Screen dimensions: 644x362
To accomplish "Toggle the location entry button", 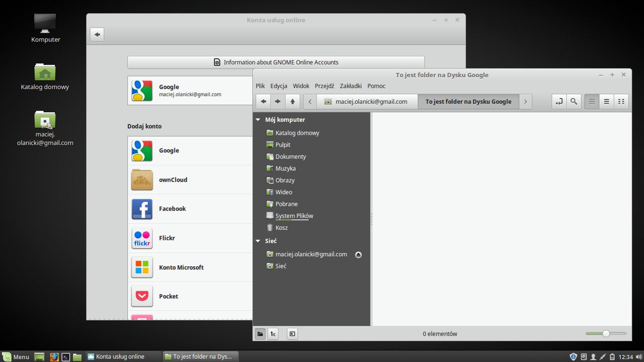I will point(559,101).
